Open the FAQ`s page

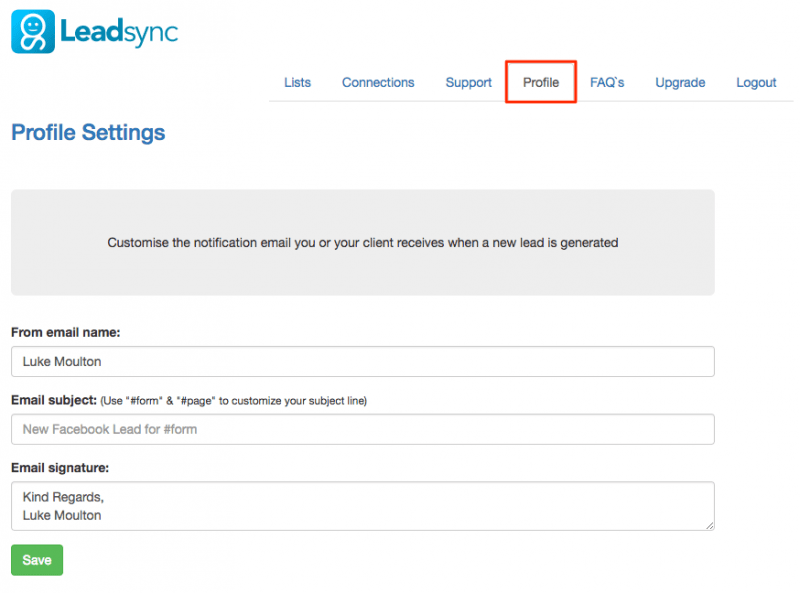pos(607,83)
